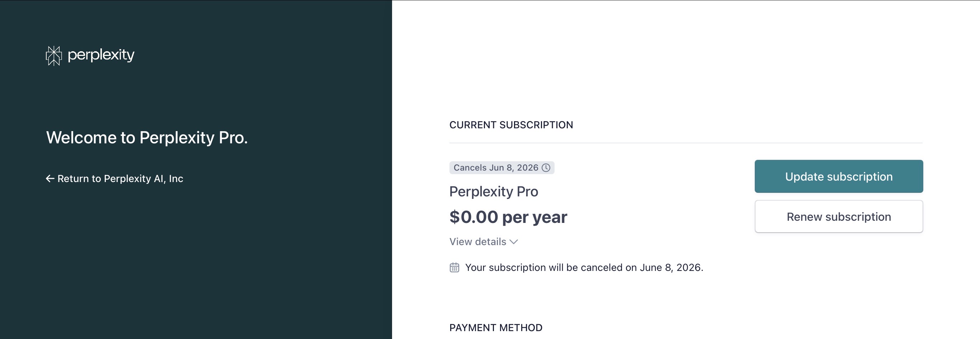Click the downward chevron next to View details
The height and width of the screenshot is (339, 980).
pyautogui.click(x=514, y=242)
